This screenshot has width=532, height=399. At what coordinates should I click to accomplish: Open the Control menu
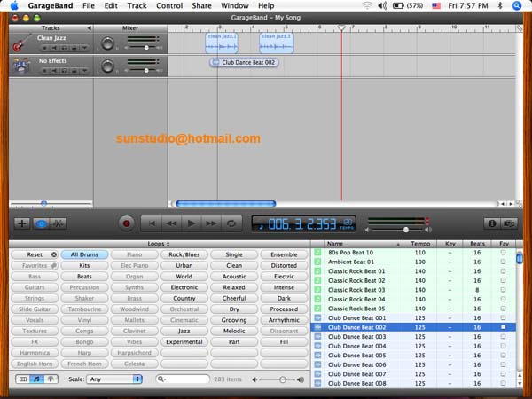(169, 6)
